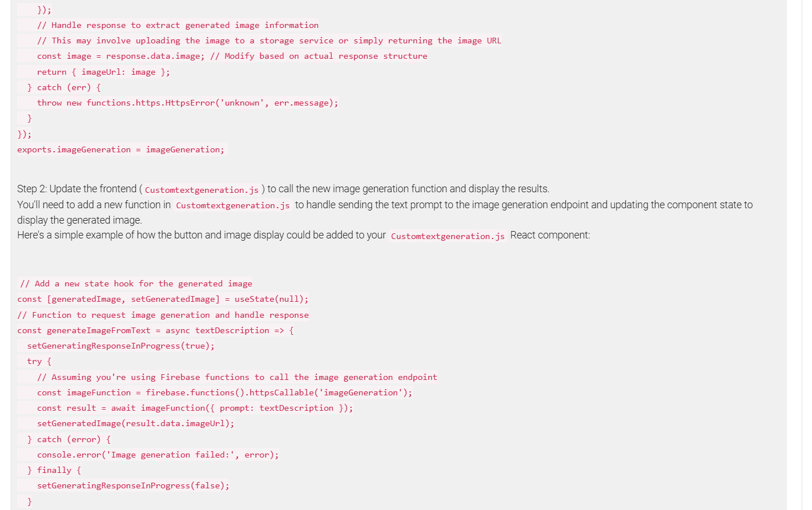Click the 'const generateImageFromText' line
Screen dimensions: 812x510
click(x=155, y=330)
